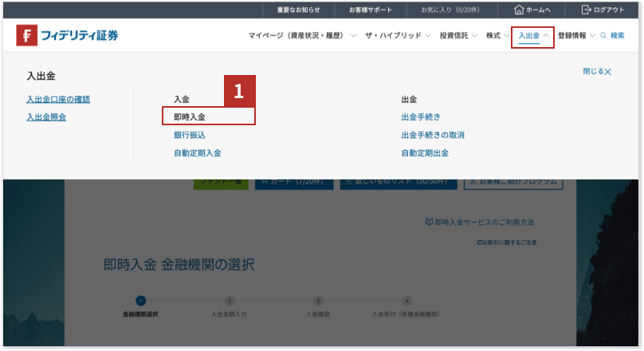Open 出金手続き link
The height and width of the screenshot is (351, 644).
click(x=421, y=117)
